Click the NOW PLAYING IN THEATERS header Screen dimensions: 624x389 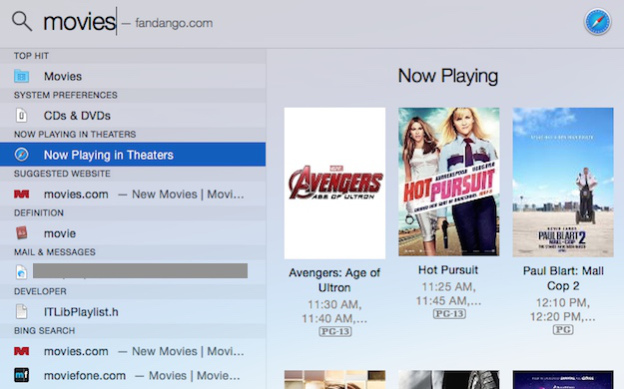[x=75, y=134]
